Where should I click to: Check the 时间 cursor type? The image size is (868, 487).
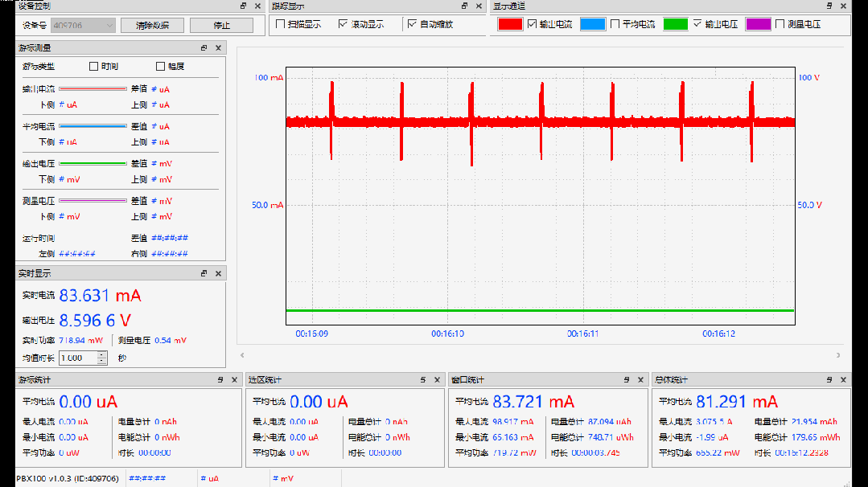pyautogui.click(x=93, y=67)
